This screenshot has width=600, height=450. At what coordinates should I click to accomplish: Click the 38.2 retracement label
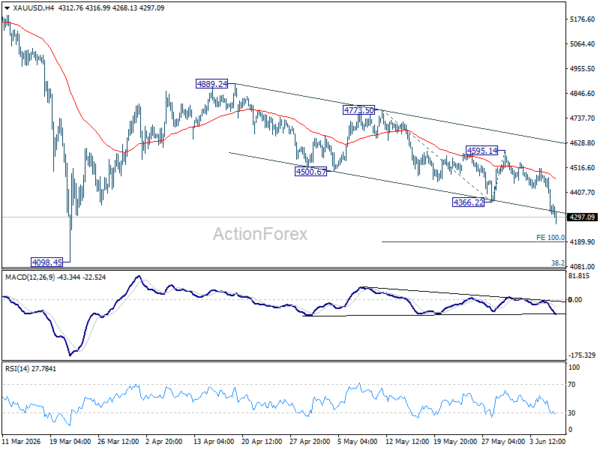(x=558, y=263)
